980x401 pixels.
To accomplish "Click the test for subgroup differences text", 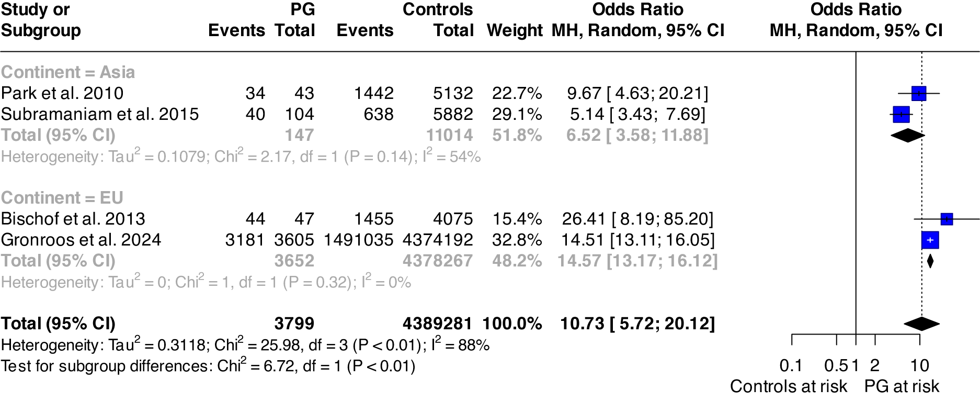I will [x=208, y=365].
